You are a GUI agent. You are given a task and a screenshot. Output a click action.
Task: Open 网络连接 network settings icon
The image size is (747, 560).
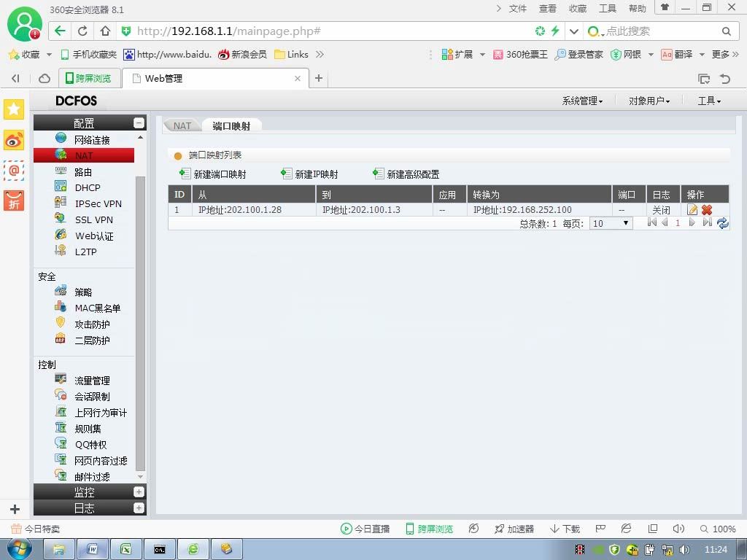point(61,138)
